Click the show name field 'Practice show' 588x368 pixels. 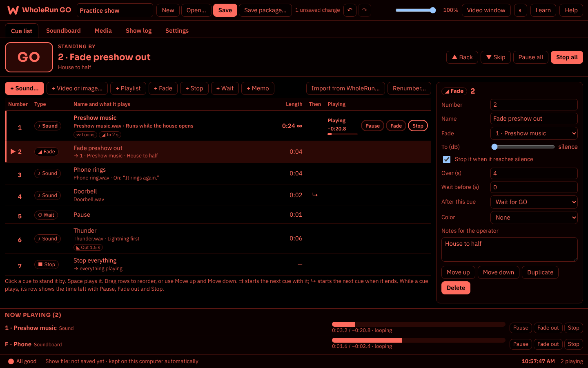(115, 10)
